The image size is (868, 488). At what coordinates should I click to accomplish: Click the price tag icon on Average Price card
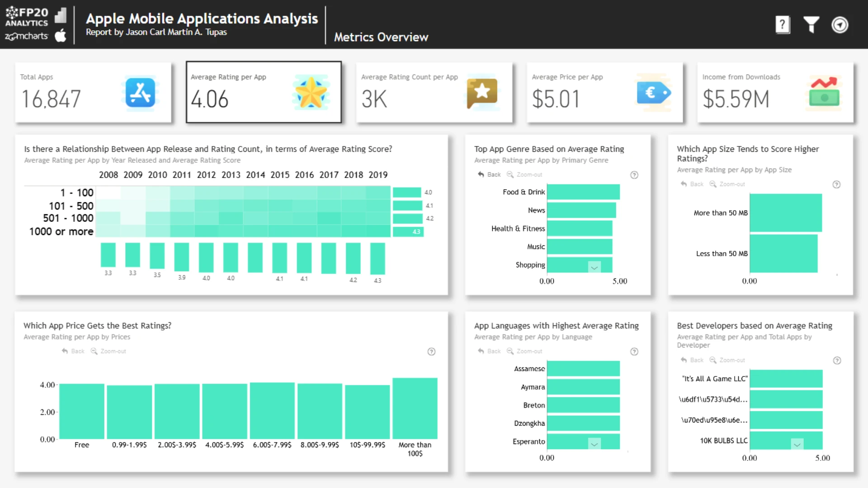point(653,93)
